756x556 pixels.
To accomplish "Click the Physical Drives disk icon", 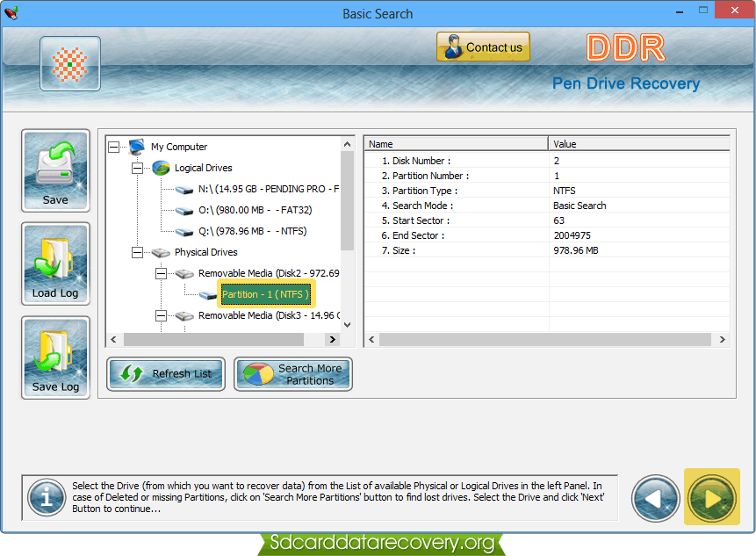I will click(161, 253).
